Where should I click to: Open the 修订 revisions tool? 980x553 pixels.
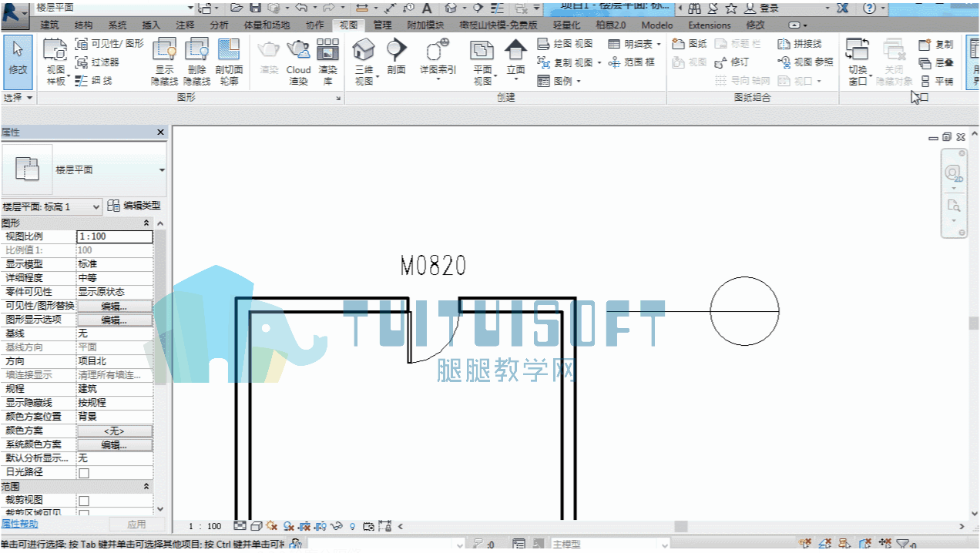(731, 62)
